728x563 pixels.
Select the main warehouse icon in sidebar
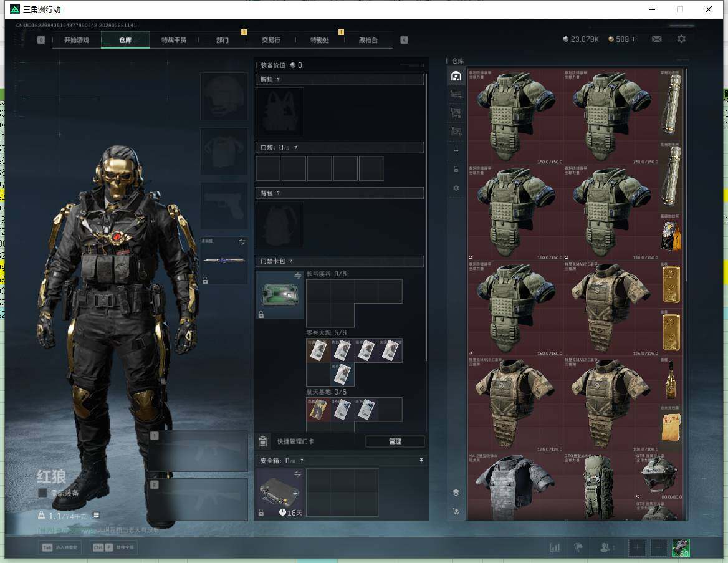(x=456, y=75)
